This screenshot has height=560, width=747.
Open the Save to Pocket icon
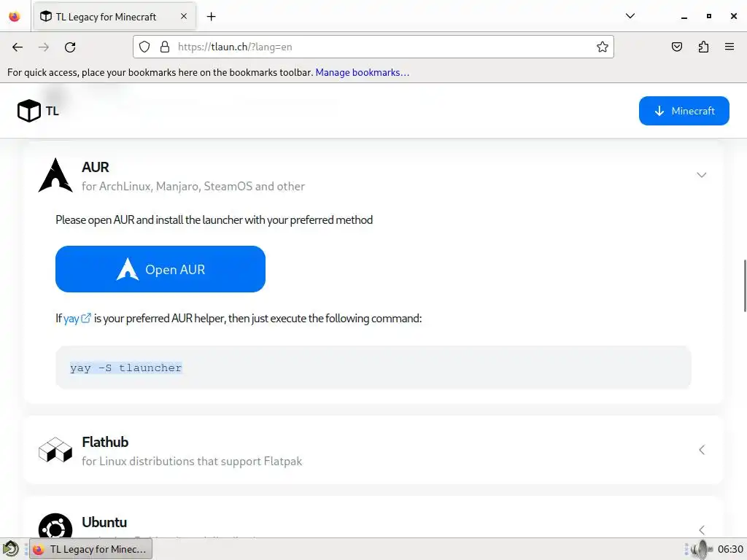(676, 47)
